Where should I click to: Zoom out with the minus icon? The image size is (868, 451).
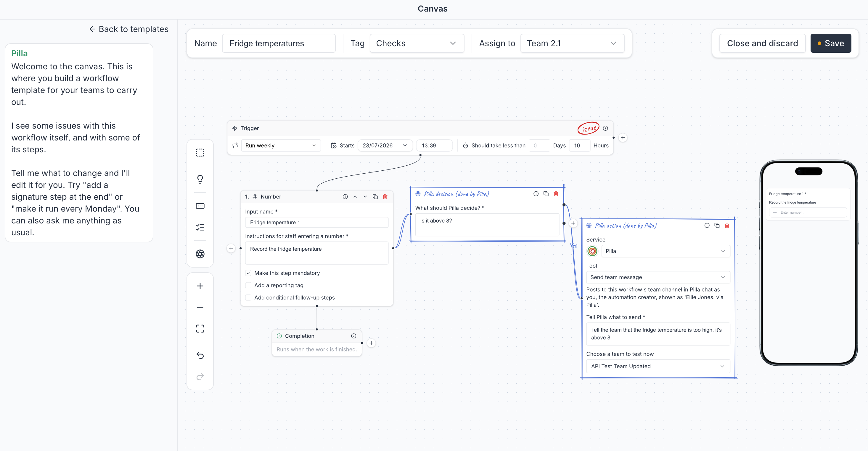200,307
